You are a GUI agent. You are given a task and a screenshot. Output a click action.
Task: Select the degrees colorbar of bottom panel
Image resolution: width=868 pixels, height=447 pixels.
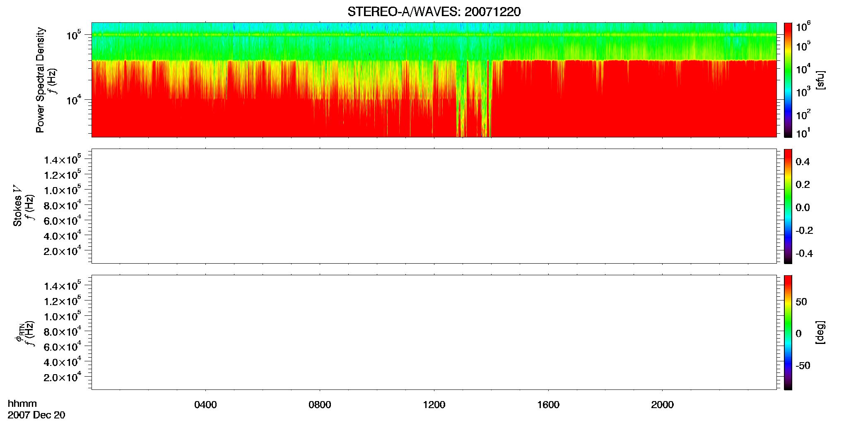pyautogui.click(x=788, y=332)
